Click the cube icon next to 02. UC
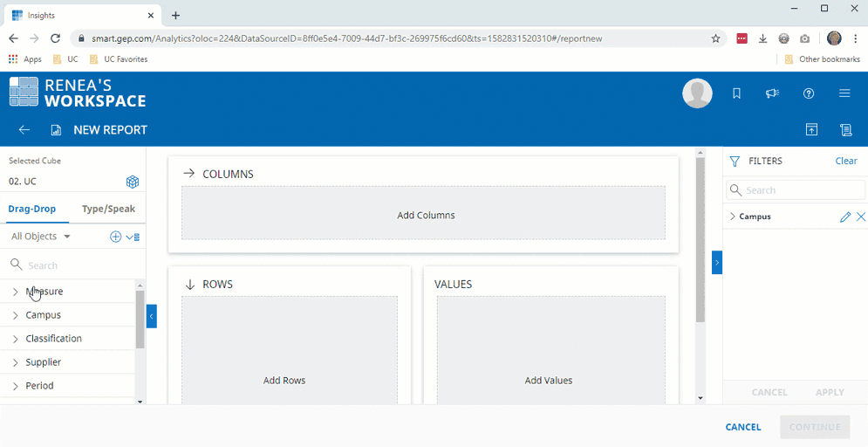 click(x=133, y=182)
